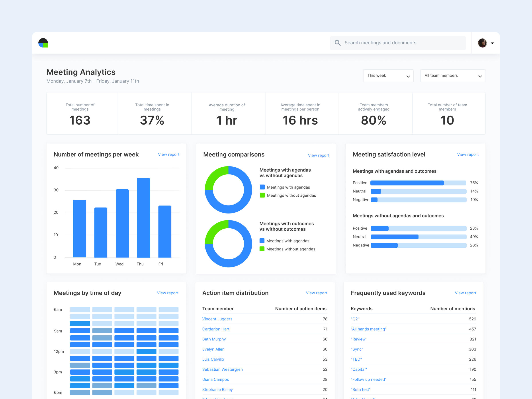The image size is (532, 399).
Task: Open View report for Meetings by time of day
Action: [x=167, y=293]
